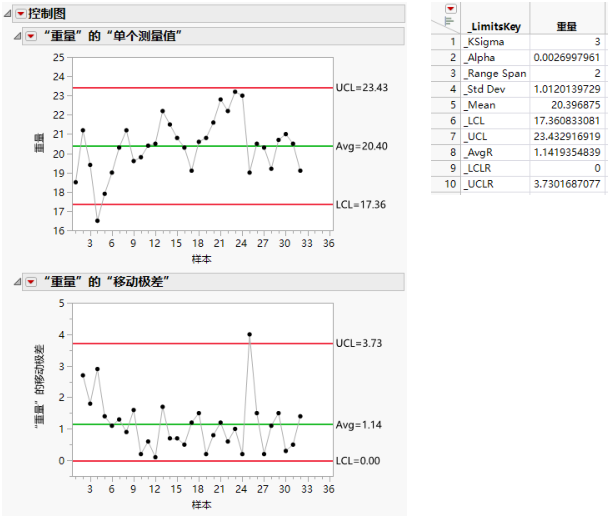Click the Avg=20.40 label
Image resolution: width=610 pixels, height=518 pixels.
[361, 147]
